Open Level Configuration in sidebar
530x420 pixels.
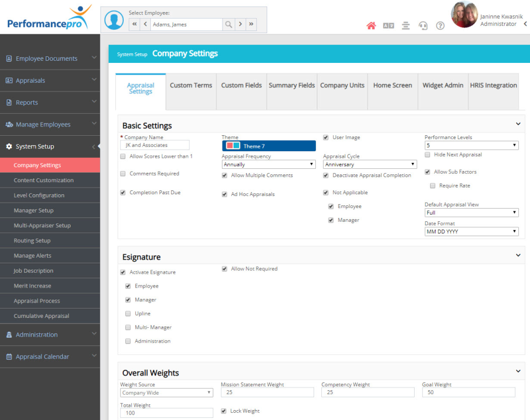pyautogui.click(x=50, y=195)
